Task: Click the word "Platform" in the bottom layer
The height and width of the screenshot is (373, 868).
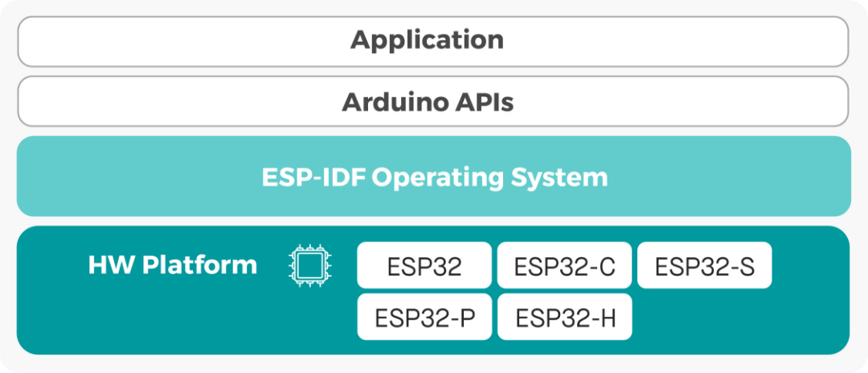Action: point(199,265)
